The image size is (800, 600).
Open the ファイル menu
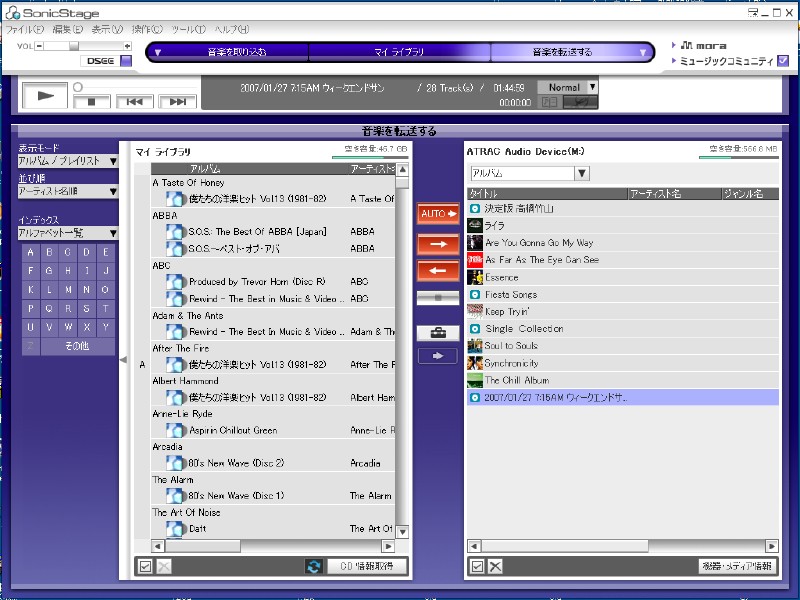tap(19, 29)
